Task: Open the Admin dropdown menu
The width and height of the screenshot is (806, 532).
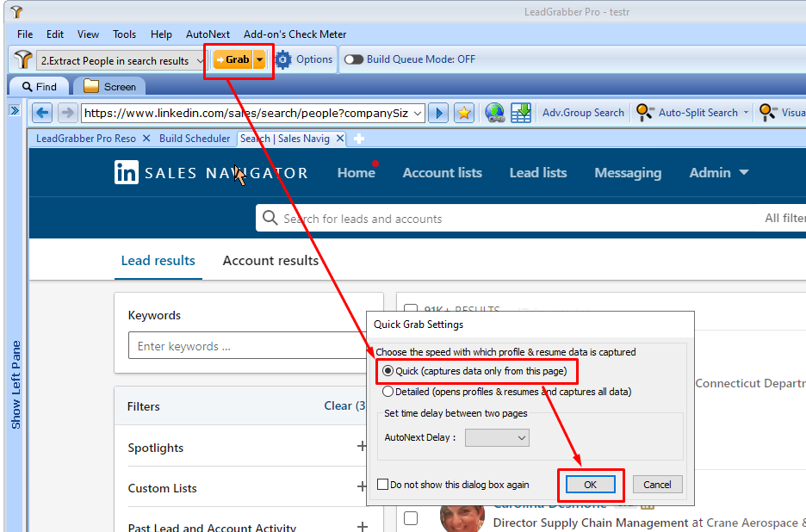Action: point(719,173)
